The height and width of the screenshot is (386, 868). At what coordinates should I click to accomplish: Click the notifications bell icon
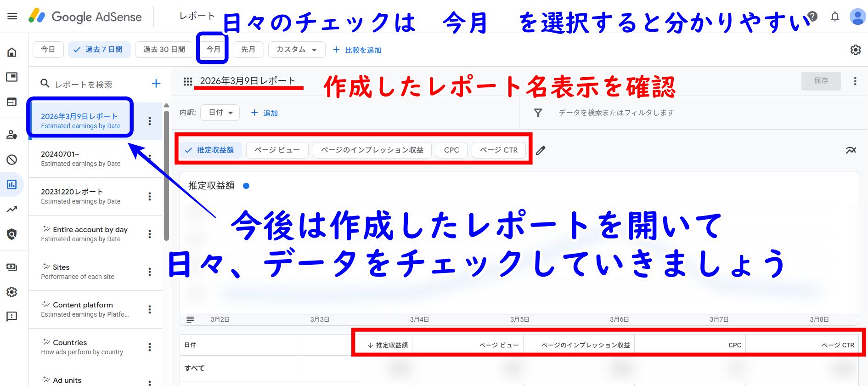pyautogui.click(x=835, y=17)
